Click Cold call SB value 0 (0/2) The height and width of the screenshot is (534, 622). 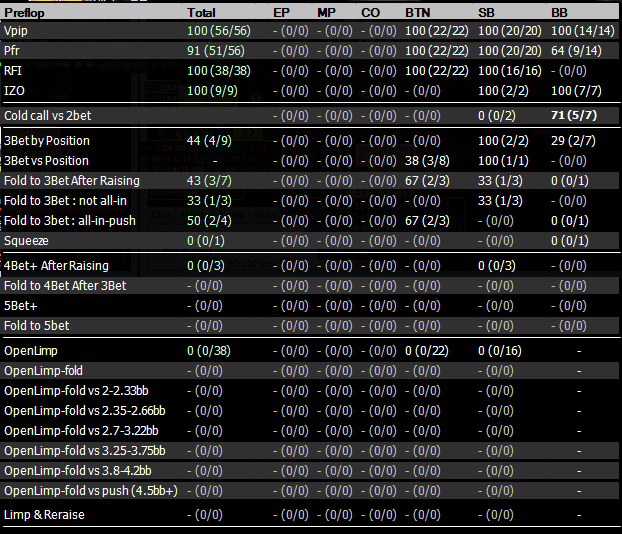click(x=497, y=115)
